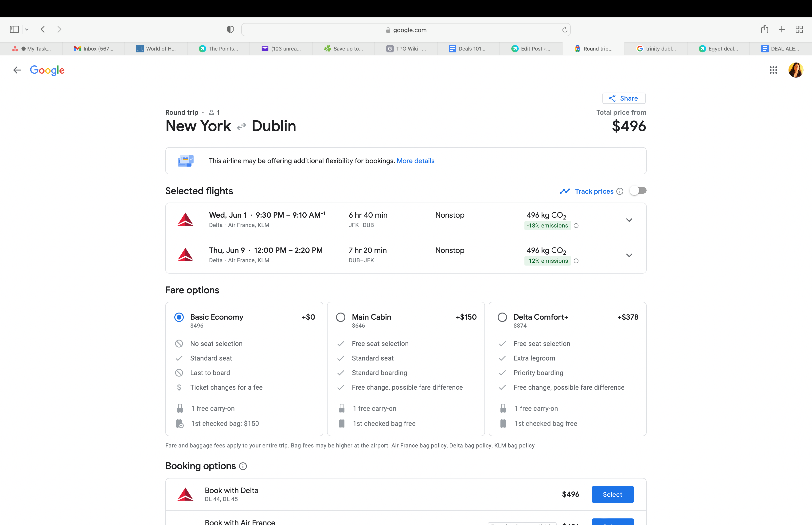The image size is (812, 525).
Task: Click the flexibility ticket icon
Action: pos(185,161)
